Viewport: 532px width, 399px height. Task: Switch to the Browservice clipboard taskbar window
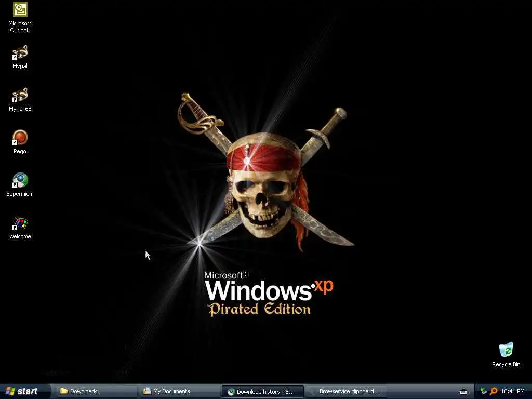pos(347,391)
